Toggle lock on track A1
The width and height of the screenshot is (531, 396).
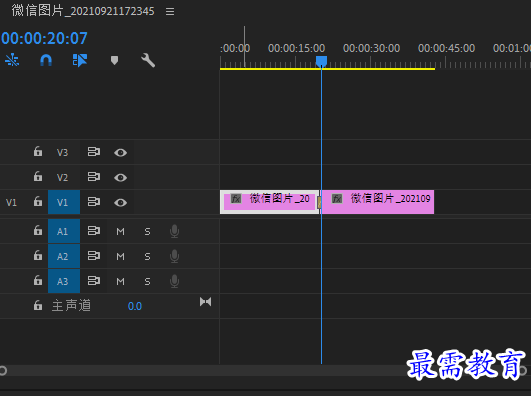coord(38,230)
